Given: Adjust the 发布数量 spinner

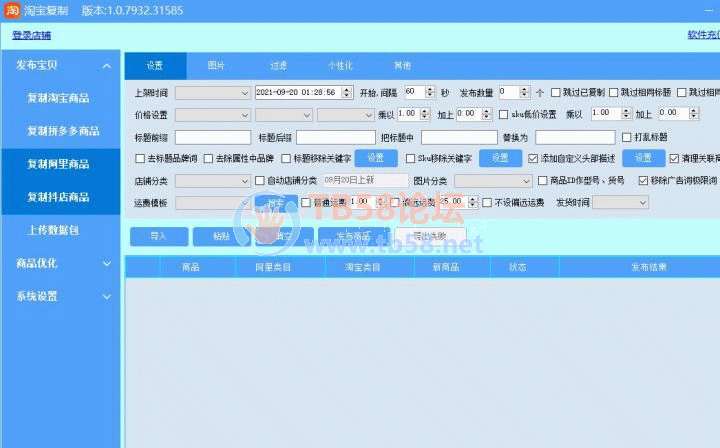Looking at the screenshot, I should (525, 92).
